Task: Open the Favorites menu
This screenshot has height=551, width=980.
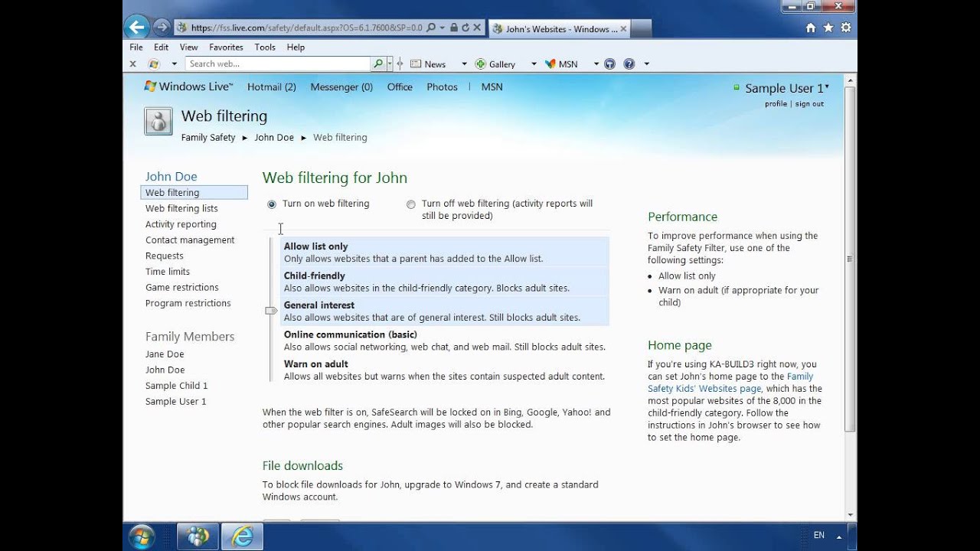Action: (226, 47)
